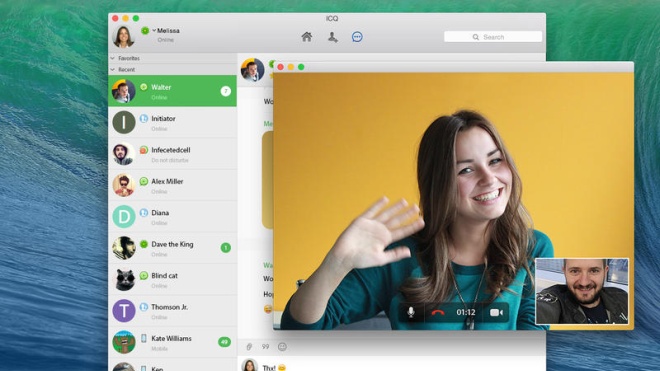Viewport: 660px width, 371px height.
Task: Click Walter's unread badge showing 7
Action: coord(226,91)
